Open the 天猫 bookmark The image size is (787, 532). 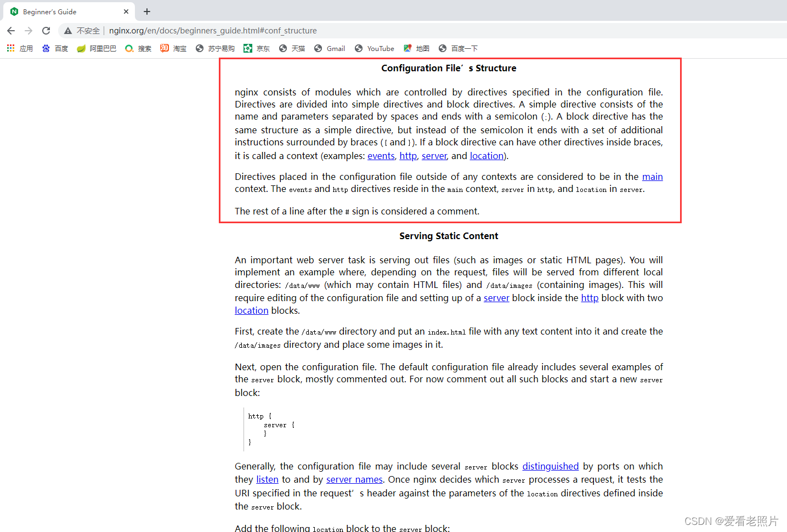[292, 48]
